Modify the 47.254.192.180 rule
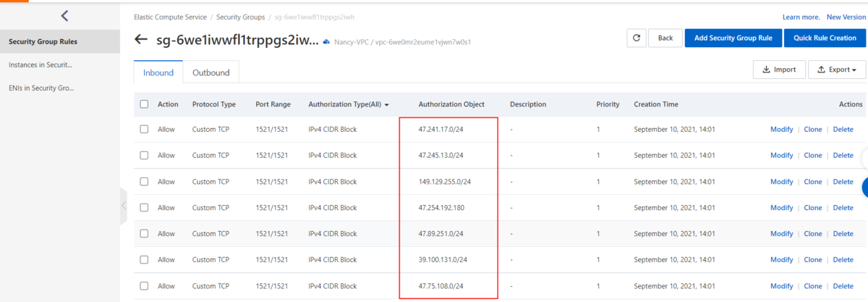 (x=782, y=207)
